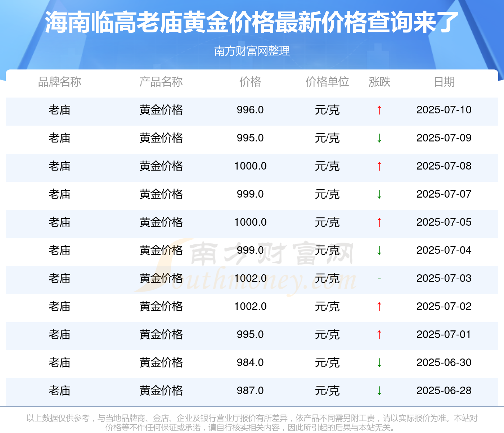The width and height of the screenshot is (504, 433).
Task: Click the date 2025-07-05
Action: (x=444, y=222)
